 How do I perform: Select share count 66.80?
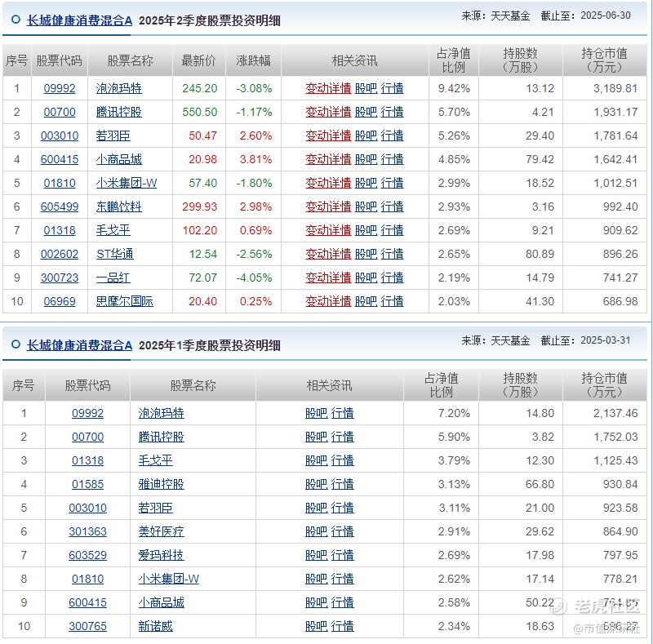click(x=540, y=485)
